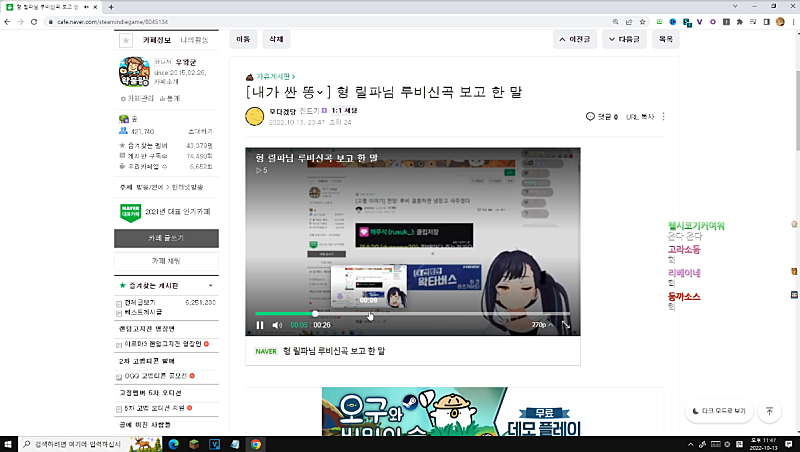Open the 목록 post list
The height and width of the screenshot is (452, 800).
665,39
